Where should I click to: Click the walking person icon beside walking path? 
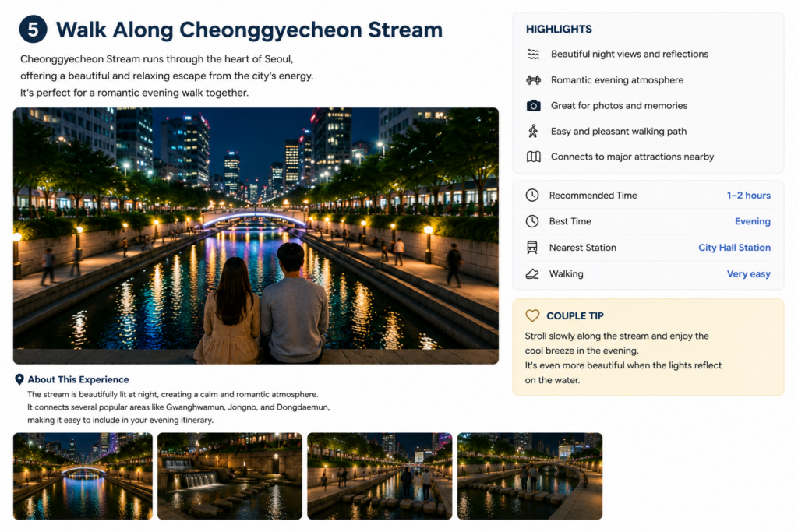tap(533, 131)
